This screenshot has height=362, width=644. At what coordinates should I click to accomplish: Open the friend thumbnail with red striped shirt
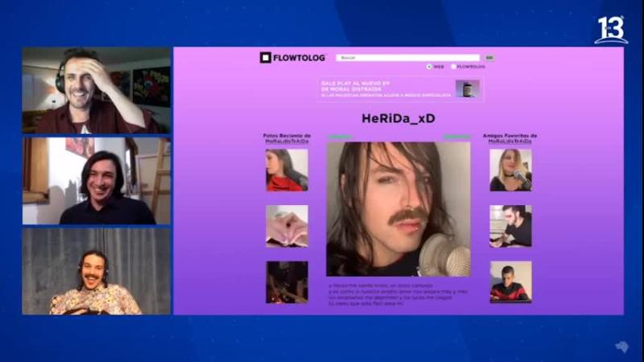[510, 282]
